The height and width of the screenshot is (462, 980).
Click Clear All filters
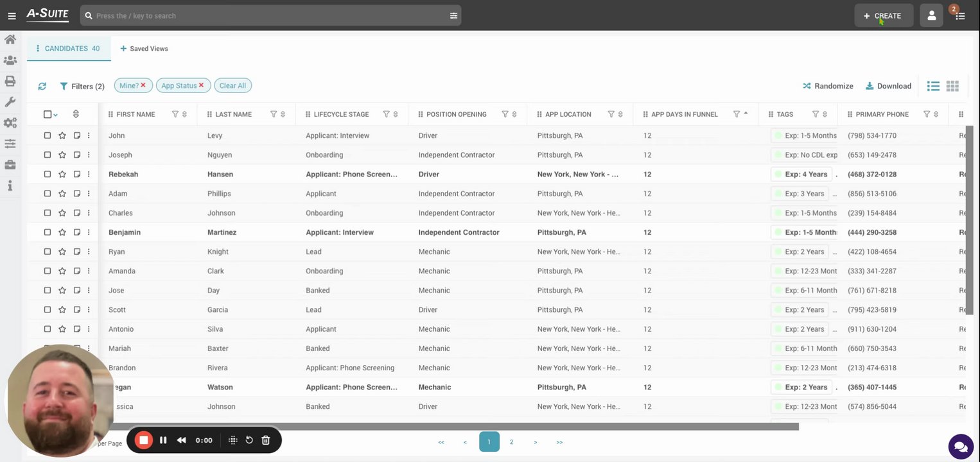pos(232,85)
